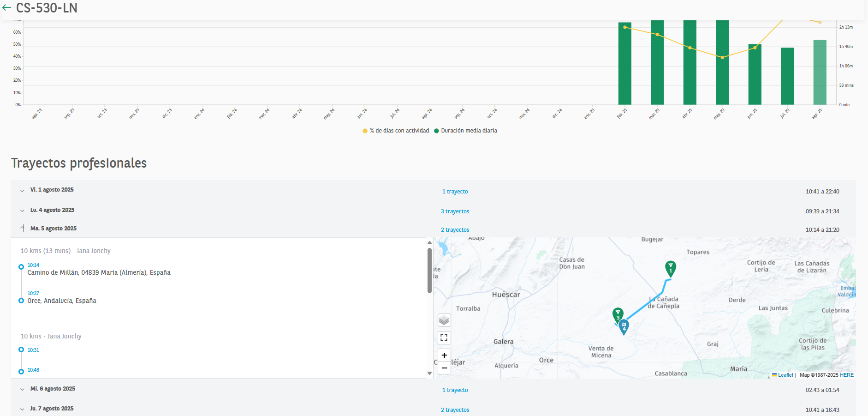Toggle 'Duración media diaria' legend series

pos(465,131)
